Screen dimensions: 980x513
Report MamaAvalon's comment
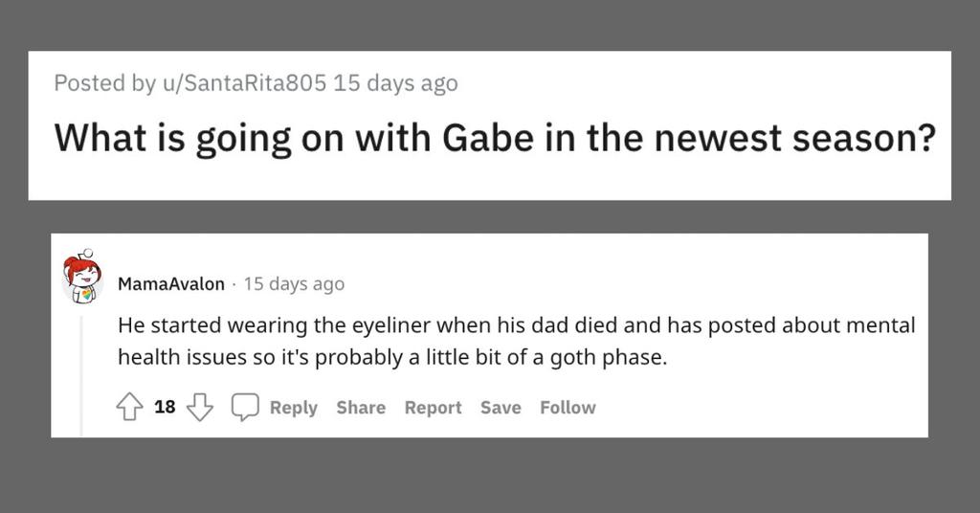point(433,408)
